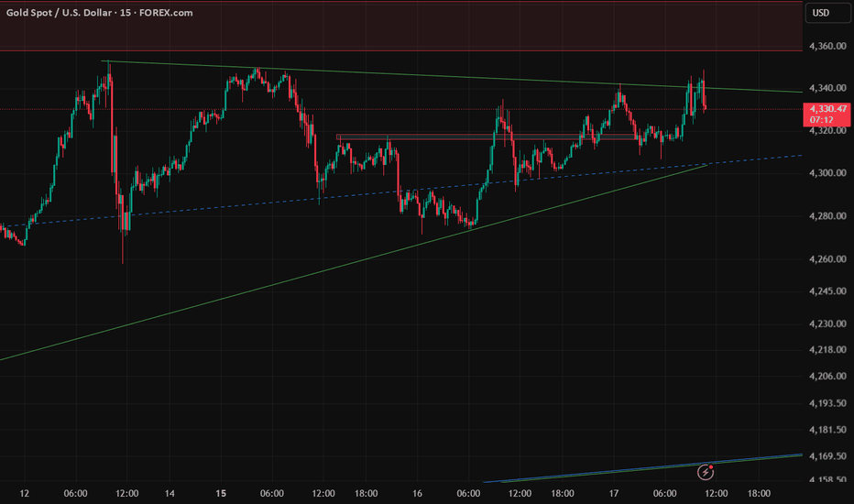Click the Gold Spot / U.S. Dollar symbol title
Image resolution: width=854 pixels, height=504 pixels.
tap(61, 13)
